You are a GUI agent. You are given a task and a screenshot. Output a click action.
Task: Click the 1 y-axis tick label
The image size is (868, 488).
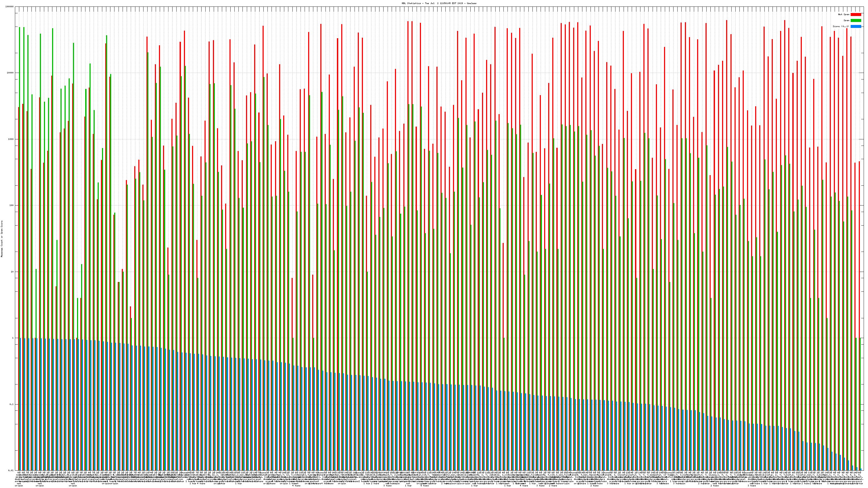pyautogui.click(x=13, y=338)
